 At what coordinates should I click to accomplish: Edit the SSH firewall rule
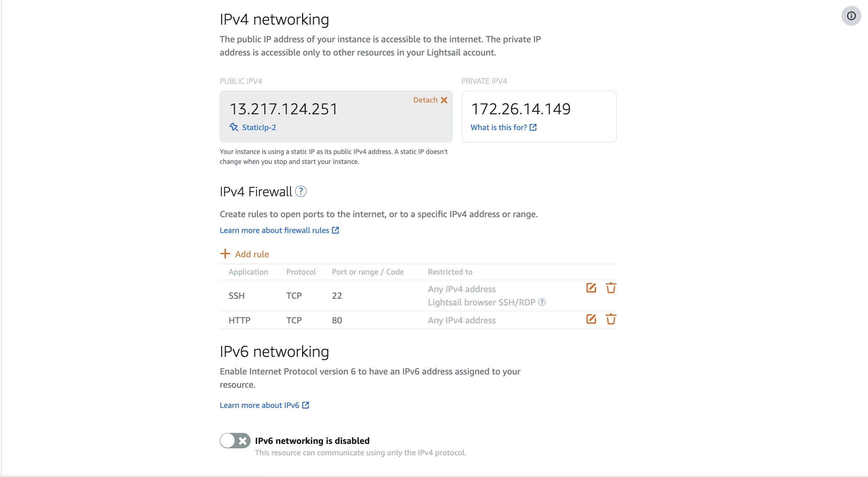[x=591, y=288]
